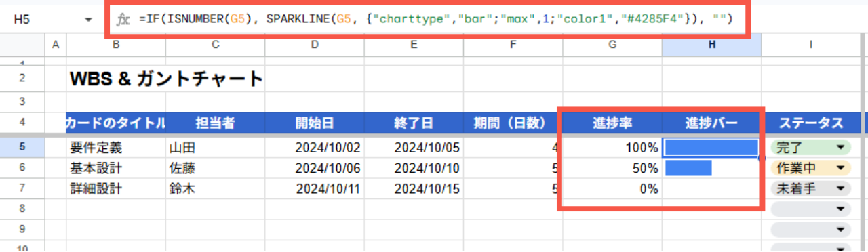The width and height of the screenshot is (868, 252).
Task: Click the 期間（日数） header cell
Action: click(x=513, y=123)
